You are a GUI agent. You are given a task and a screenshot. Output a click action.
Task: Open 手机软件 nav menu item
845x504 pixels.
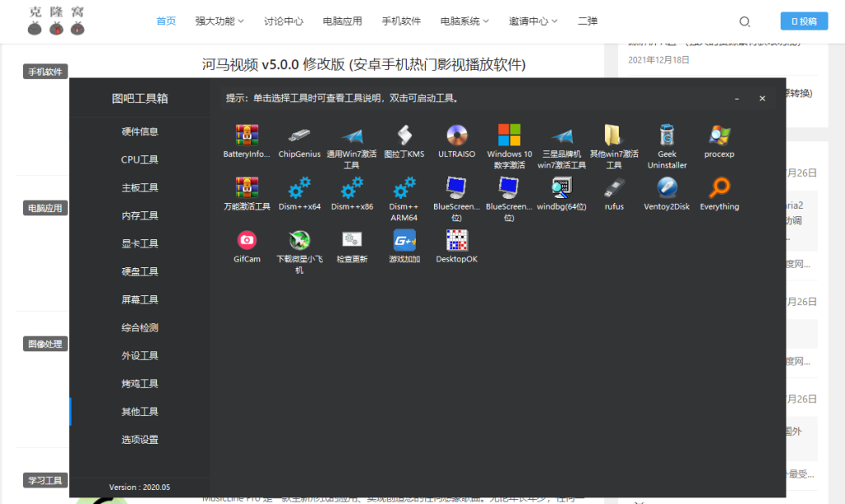401,21
